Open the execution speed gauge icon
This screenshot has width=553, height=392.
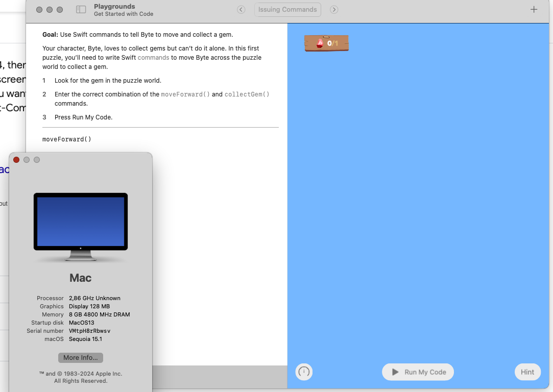304,372
